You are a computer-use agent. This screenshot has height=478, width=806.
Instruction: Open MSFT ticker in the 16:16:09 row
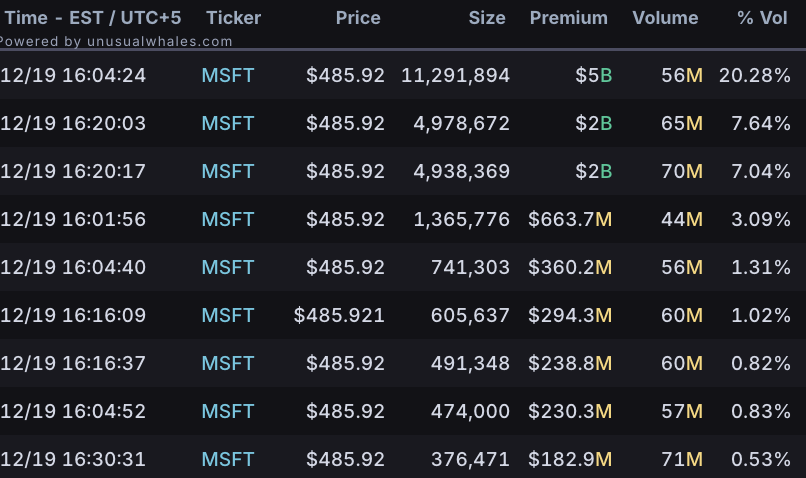(228, 315)
